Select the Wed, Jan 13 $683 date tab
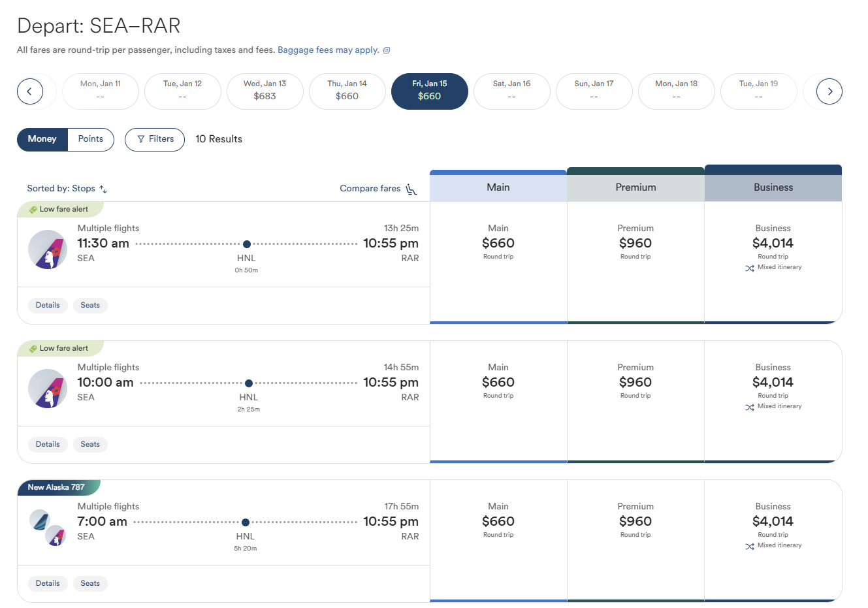The image size is (868, 608). [x=265, y=91]
